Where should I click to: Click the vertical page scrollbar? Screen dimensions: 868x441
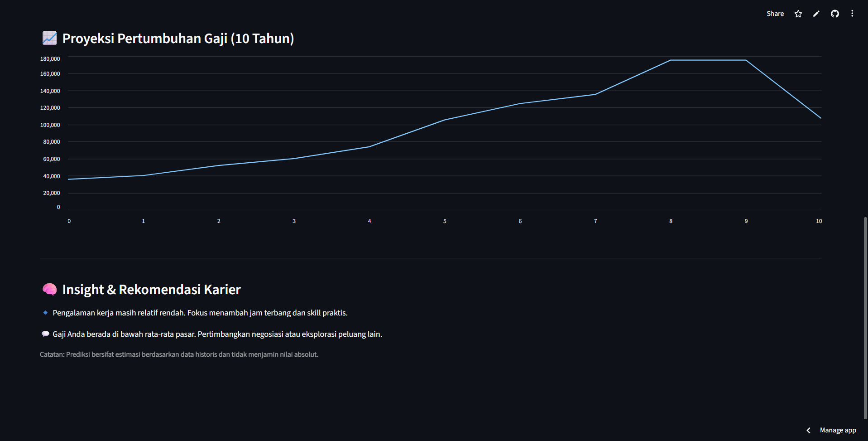click(x=865, y=317)
